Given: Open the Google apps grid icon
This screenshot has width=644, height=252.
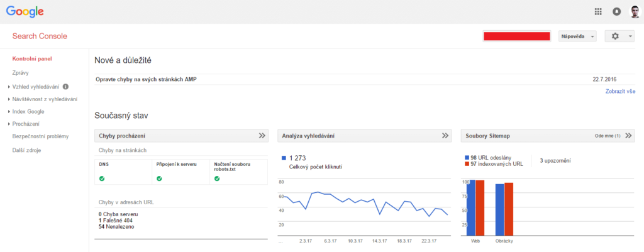Looking at the screenshot, I should [598, 11].
